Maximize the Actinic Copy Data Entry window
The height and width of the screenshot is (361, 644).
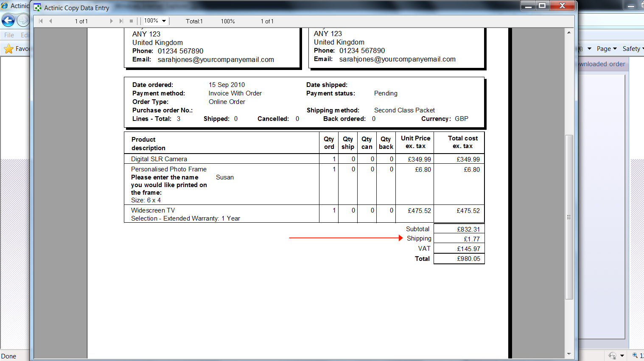542,6
